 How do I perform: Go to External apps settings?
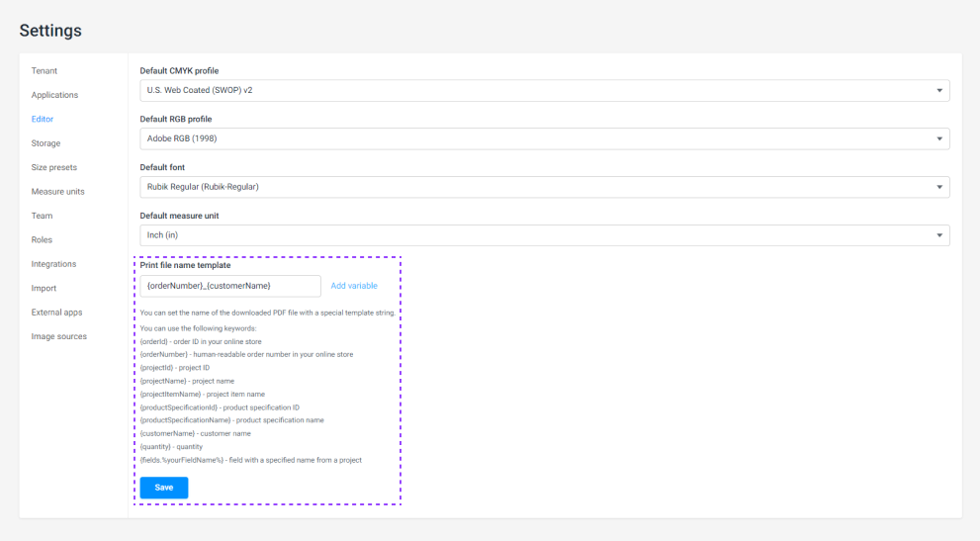57,313
